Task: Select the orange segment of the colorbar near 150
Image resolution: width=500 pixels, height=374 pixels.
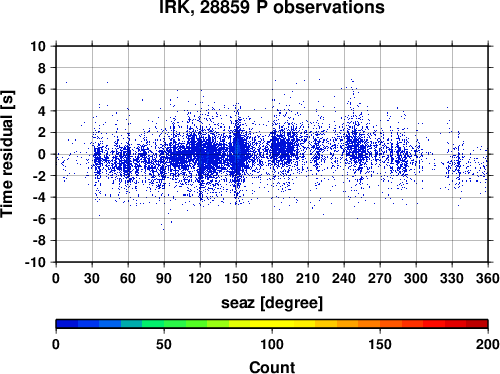Action: point(380,324)
